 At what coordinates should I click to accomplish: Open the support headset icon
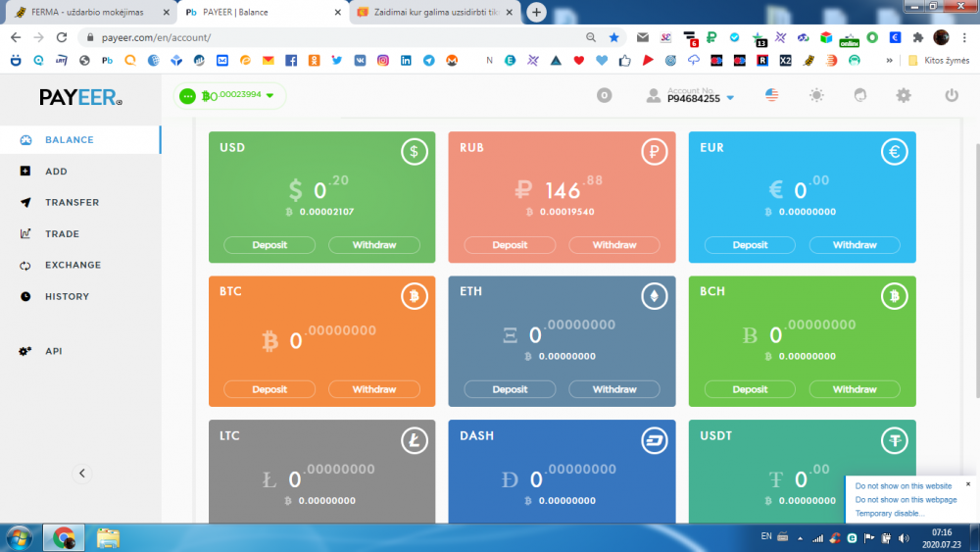point(860,95)
